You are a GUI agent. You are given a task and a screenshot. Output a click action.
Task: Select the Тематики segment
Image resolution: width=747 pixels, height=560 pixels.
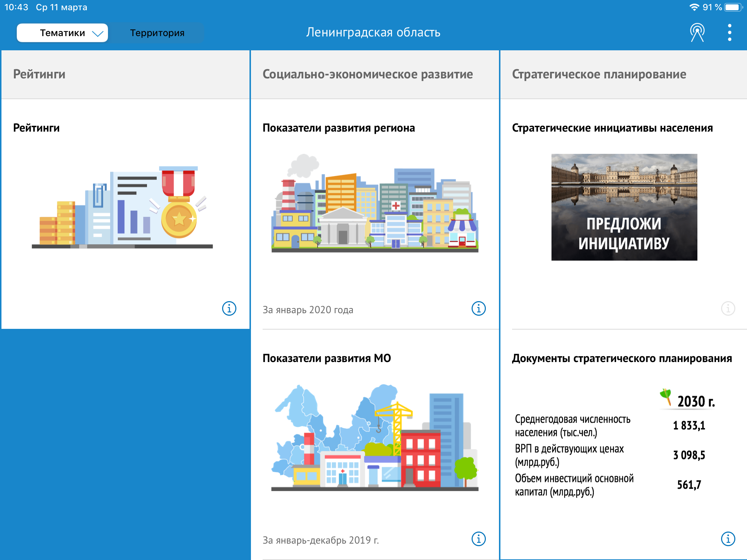pos(62,33)
